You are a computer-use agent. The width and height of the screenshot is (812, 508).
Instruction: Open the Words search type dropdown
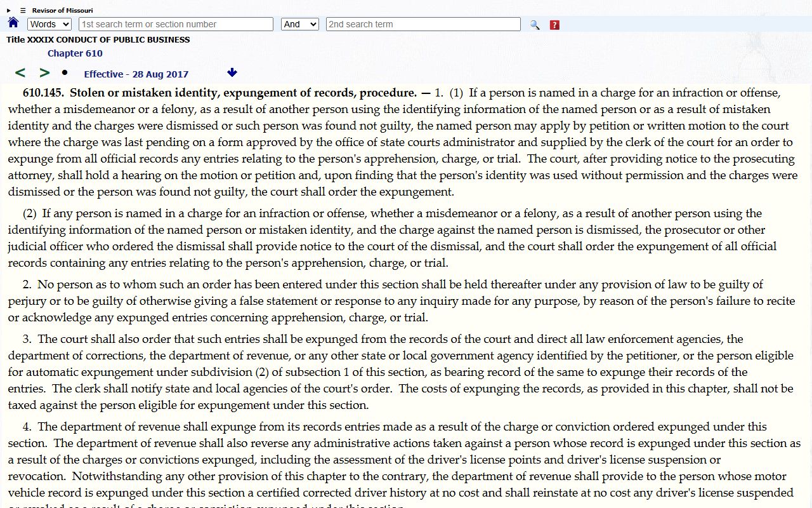[49, 24]
